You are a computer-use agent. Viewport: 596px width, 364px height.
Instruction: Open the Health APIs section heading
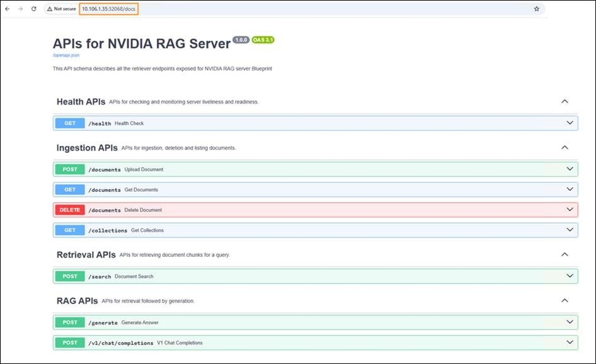[81, 102]
